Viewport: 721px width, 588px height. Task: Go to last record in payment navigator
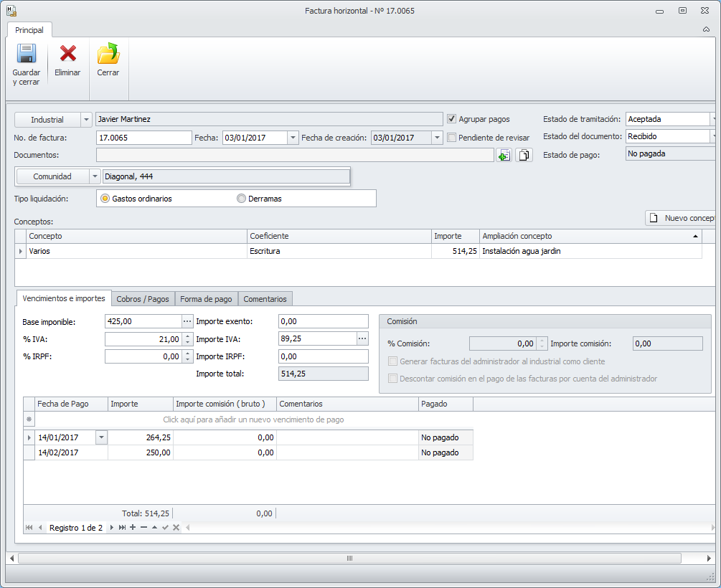123,528
